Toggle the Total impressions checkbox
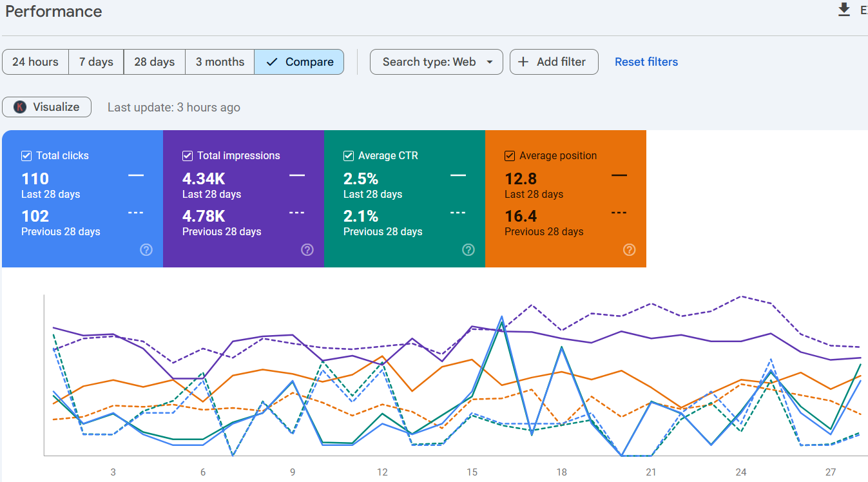 click(x=188, y=155)
